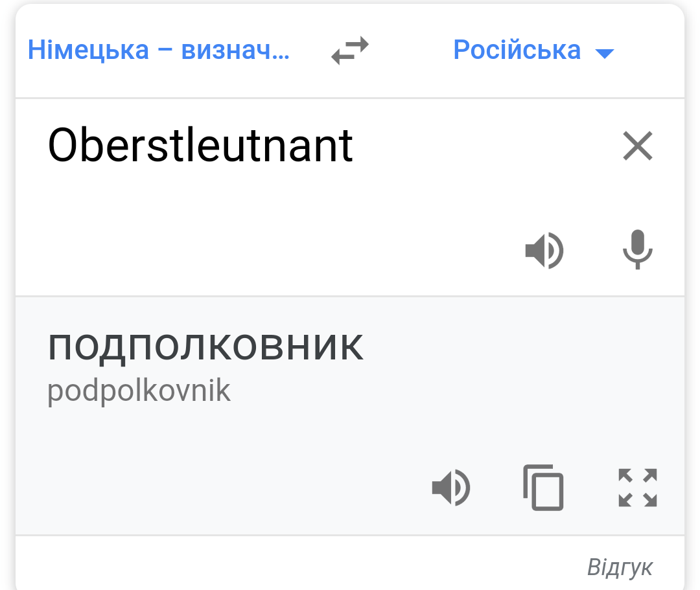Open the Відгук feedback link

(620, 567)
